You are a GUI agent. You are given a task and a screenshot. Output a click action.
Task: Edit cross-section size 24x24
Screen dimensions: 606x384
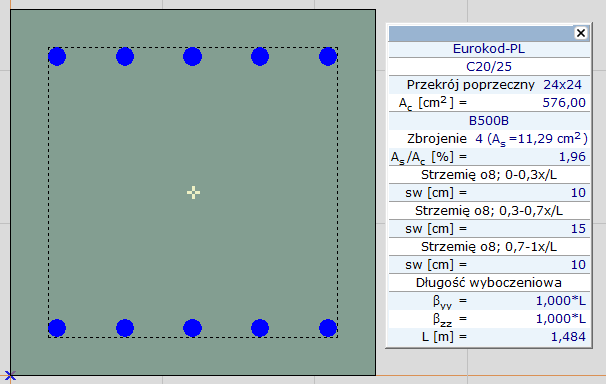coord(562,85)
